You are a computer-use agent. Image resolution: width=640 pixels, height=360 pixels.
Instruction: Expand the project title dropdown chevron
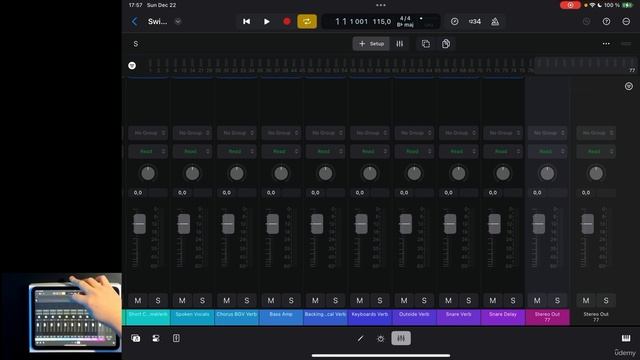(x=178, y=22)
